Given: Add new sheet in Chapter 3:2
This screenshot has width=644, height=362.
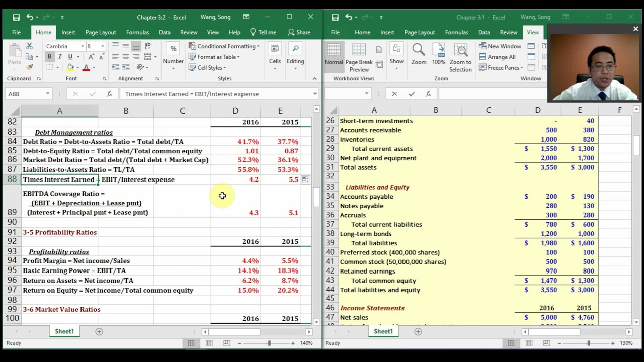Looking at the screenshot, I should click(x=99, y=331).
